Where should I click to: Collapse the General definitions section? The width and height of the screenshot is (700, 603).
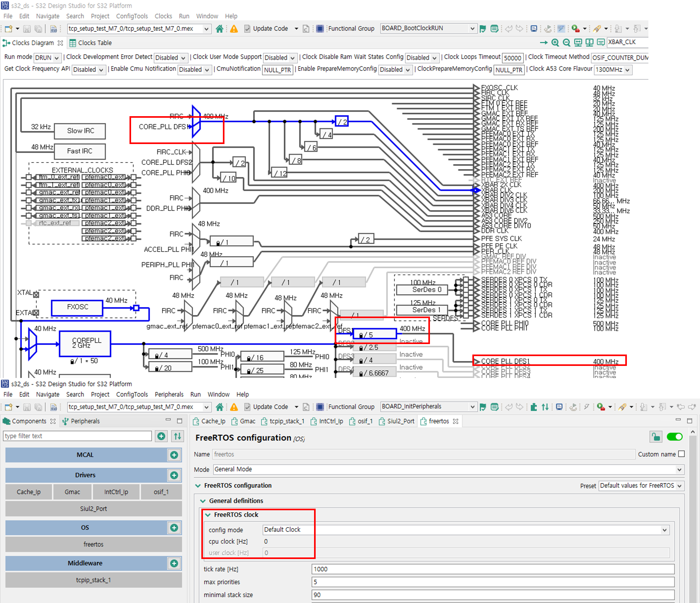203,501
